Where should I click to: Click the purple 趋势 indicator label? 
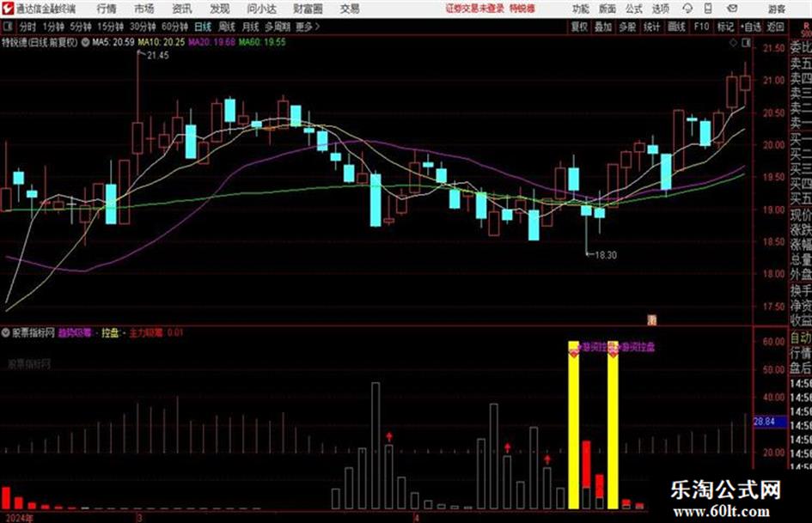point(74,332)
